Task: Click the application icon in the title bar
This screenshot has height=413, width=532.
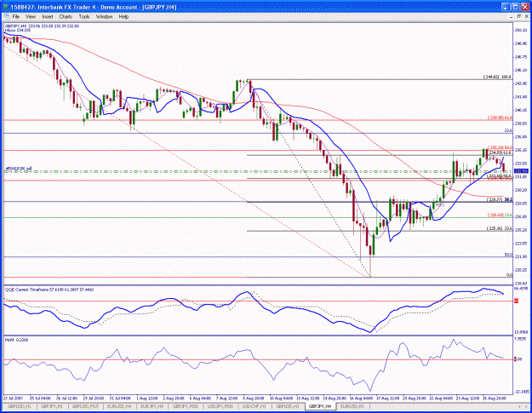Action: click(5, 7)
